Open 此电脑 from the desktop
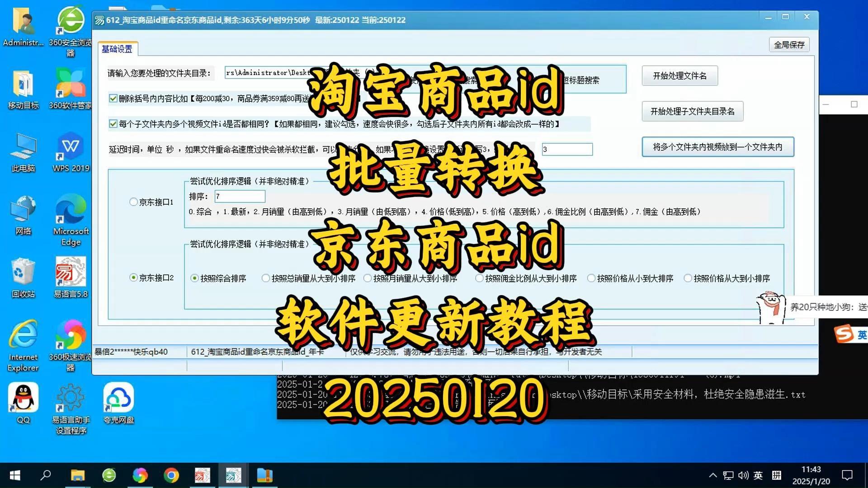This screenshot has width=868, height=488. [23, 147]
